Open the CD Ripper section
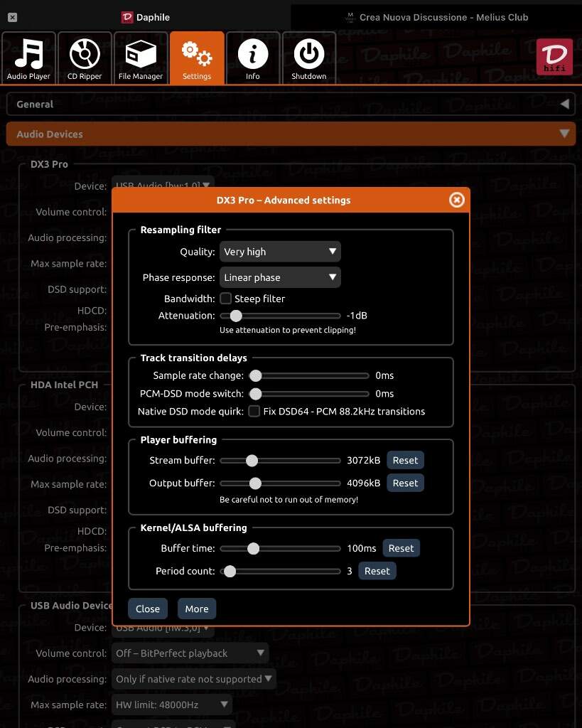Image resolution: width=582 pixels, height=728 pixels. coord(85,58)
